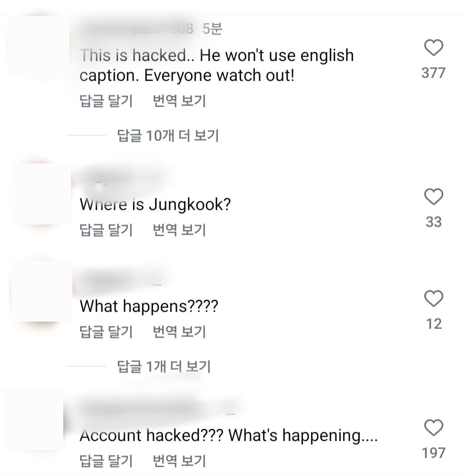Screen dimensions: 468x476
Task: Open username ending in 508 next to 5분
Action: 137,29
